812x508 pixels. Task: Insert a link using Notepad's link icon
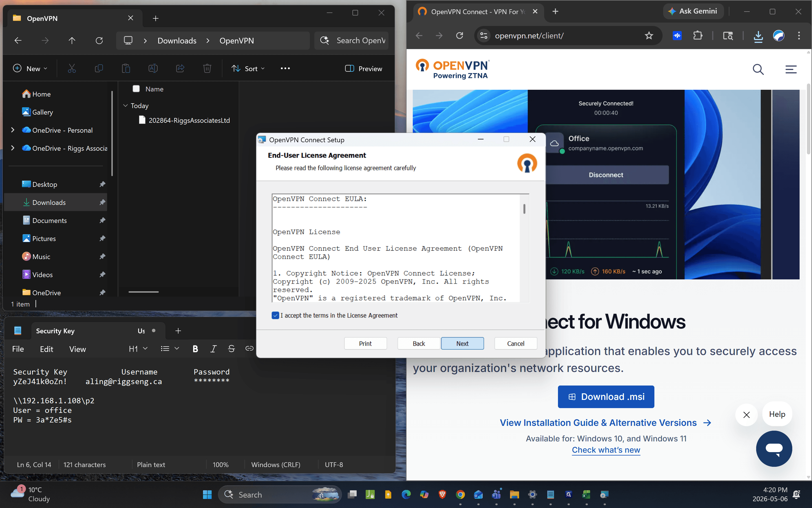click(249, 349)
